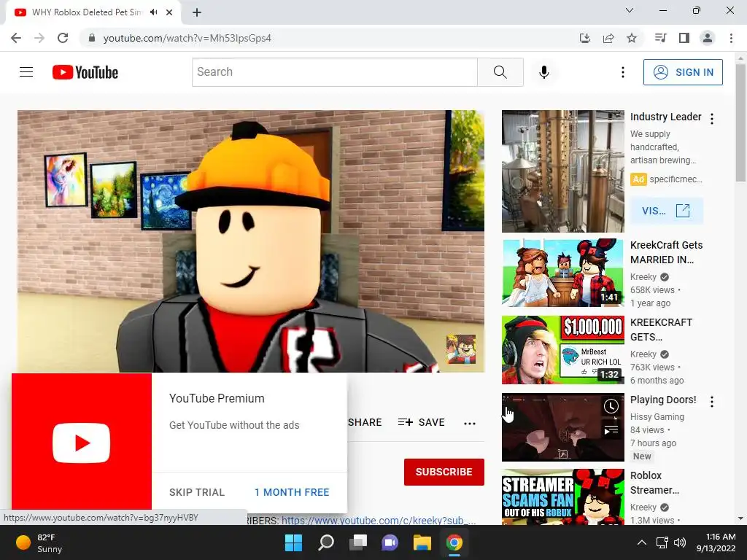Open tab search chevron
The image size is (747, 560).
[630, 10]
